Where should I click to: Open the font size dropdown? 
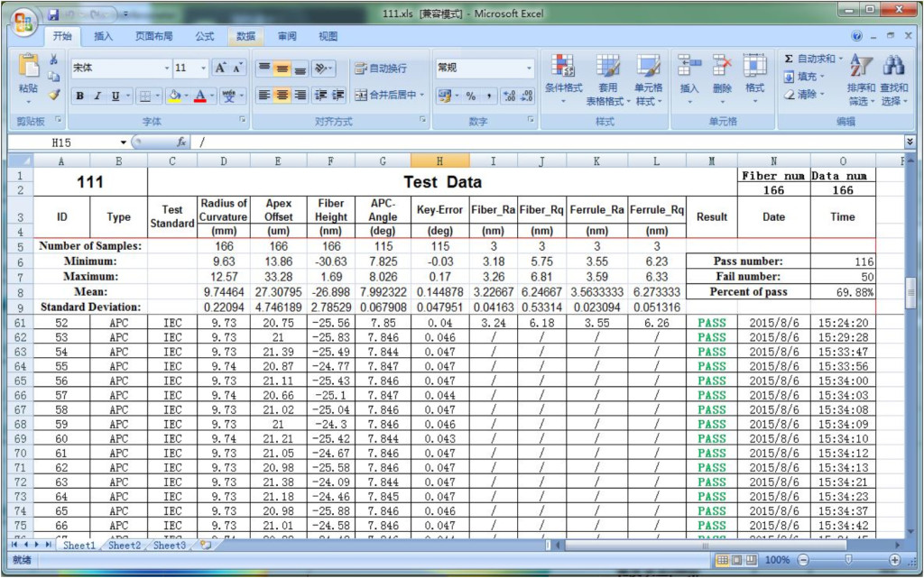coord(203,69)
